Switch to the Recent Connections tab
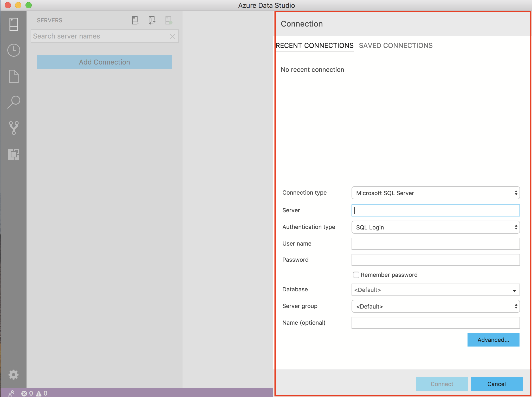Viewport: 532px width, 397px height. pos(315,46)
